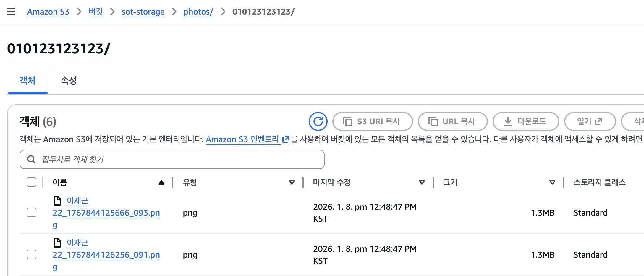This screenshot has width=644, height=276.
Task: Click the file icon of the 093.png object
Action: [x=57, y=201]
